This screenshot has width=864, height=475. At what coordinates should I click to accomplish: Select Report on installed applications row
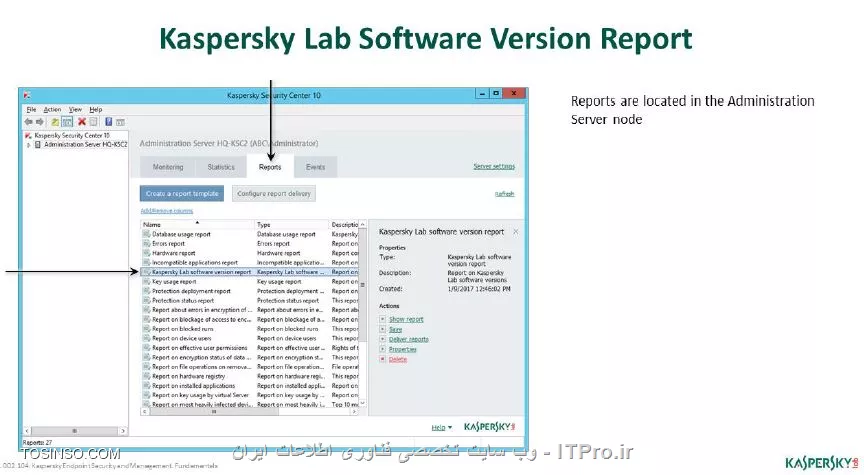coord(250,386)
